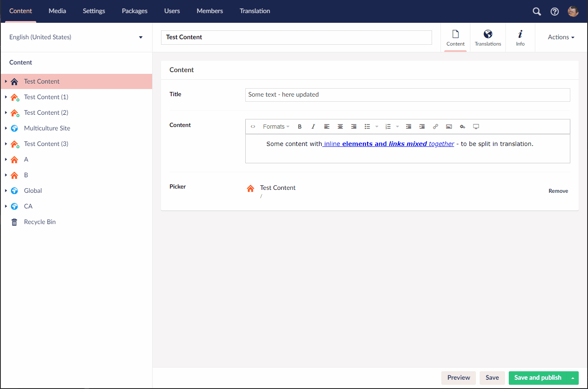
Task: Click the insert macro gears icon
Action: tap(462, 127)
